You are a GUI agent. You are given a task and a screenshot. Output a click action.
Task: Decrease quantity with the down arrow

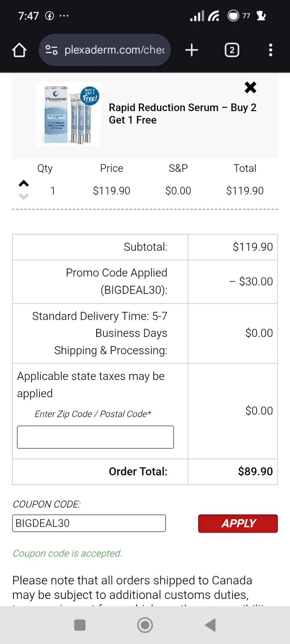click(24, 197)
